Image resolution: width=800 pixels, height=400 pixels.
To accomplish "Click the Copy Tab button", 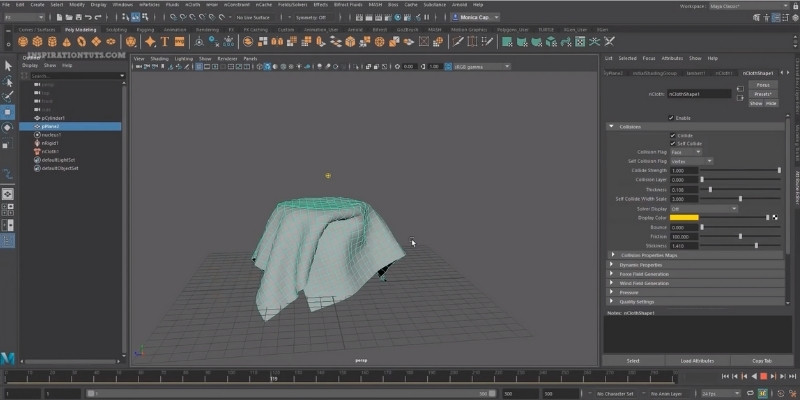I will point(762,360).
